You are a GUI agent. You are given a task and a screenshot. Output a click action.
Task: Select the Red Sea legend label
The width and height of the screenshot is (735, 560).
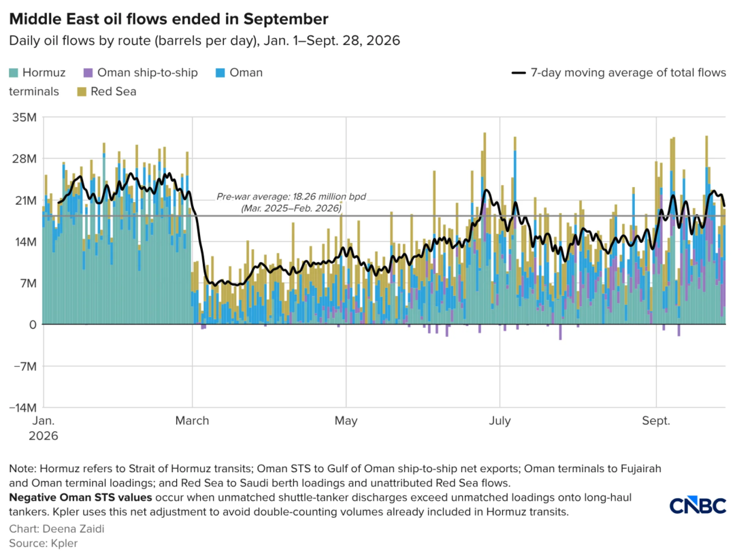pos(114,91)
